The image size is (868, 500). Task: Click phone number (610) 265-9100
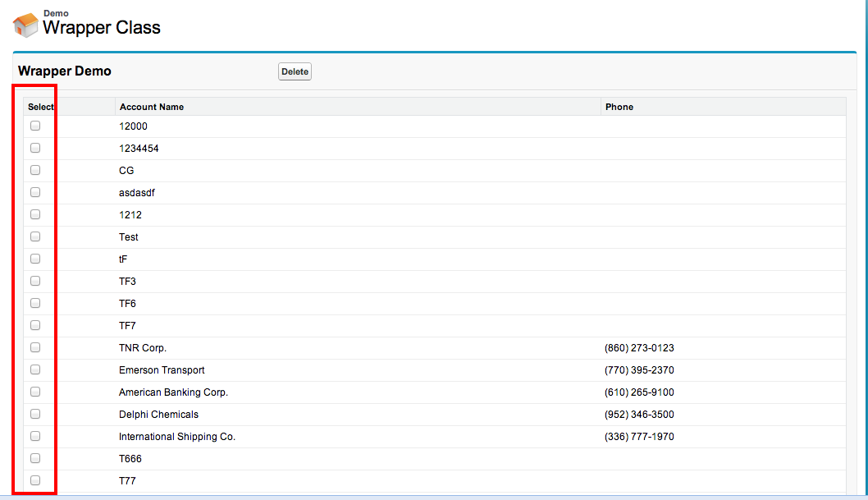click(x=639, y=392)
